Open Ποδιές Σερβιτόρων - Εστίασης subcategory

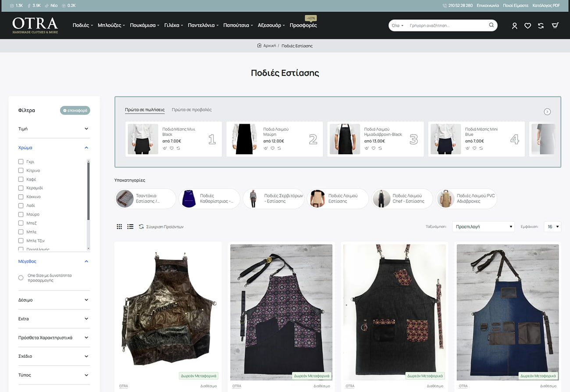coord(274,199)
